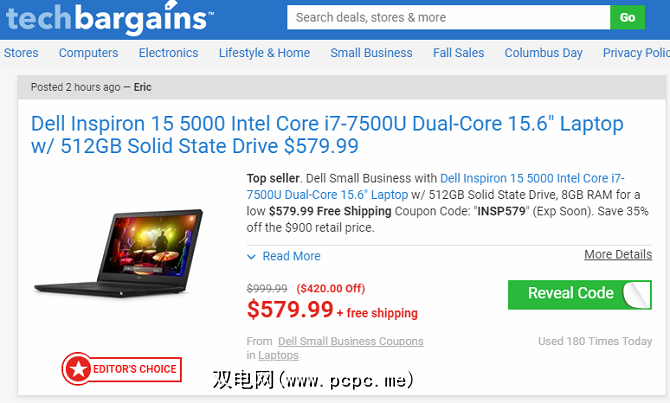The image size is (670, 403).
Task: Click the techbargains logo
Action: pos(109,18)
